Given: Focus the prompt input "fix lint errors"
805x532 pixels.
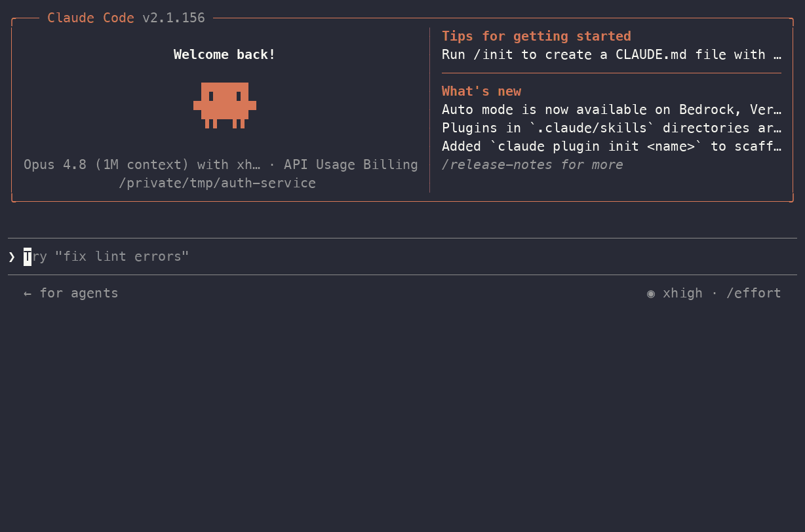Looking at the screenshot, I should 402,257.
